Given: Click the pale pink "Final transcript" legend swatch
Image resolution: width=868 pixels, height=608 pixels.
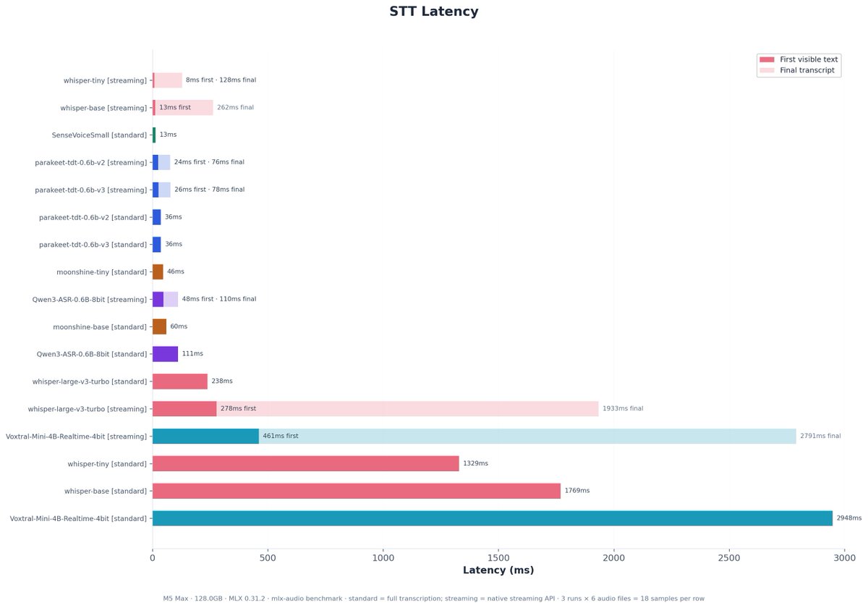Looking at the screenshot, I should (x=767, y=70).
